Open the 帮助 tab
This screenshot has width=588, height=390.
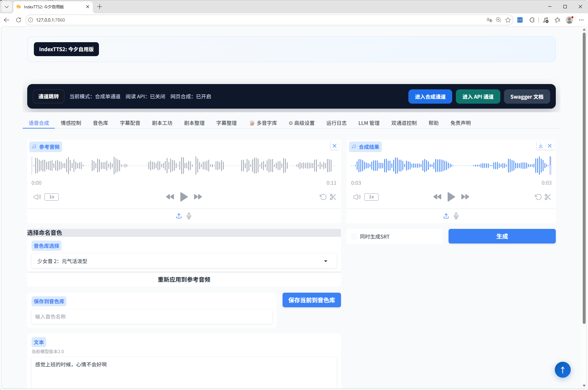click(434, 123)
